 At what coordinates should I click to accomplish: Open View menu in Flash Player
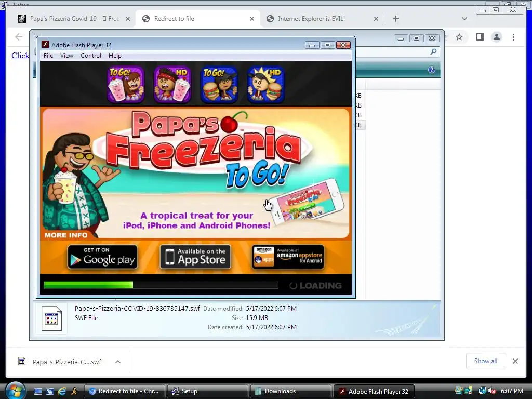66,55
